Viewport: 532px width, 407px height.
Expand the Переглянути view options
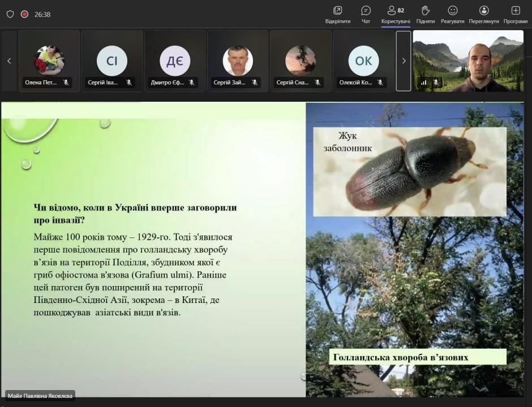click(484, 14)
